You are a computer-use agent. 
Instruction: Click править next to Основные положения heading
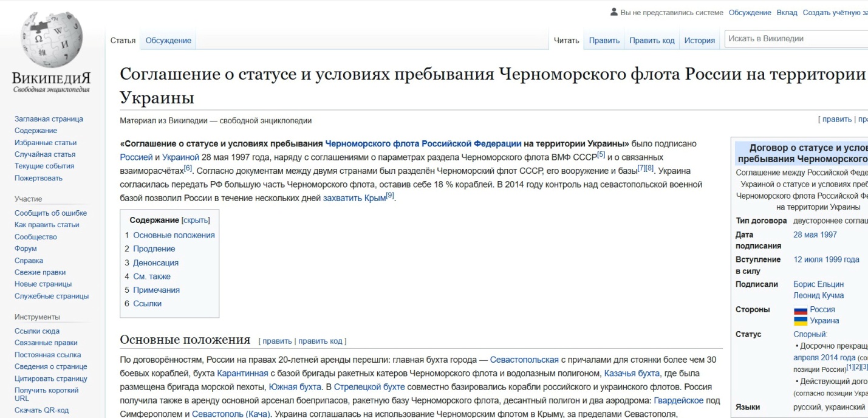tap(277, 341)
